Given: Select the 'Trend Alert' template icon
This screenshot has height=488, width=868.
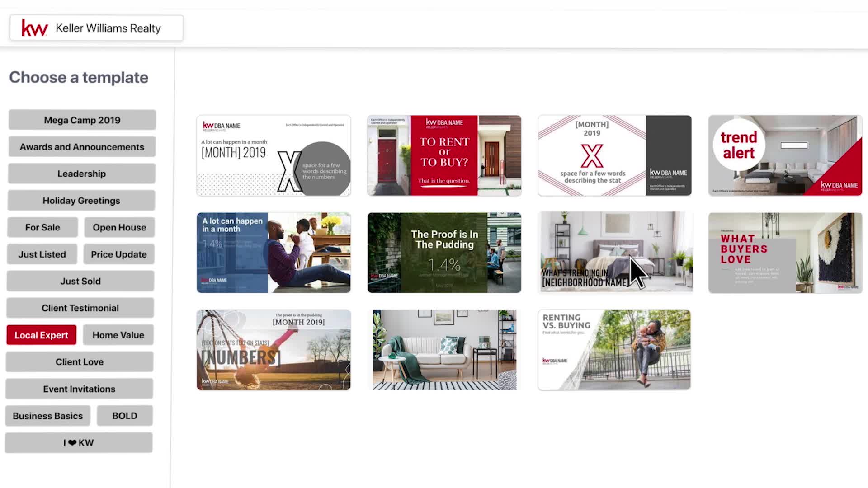Looking at the screenshot, I should pos(784,155).
